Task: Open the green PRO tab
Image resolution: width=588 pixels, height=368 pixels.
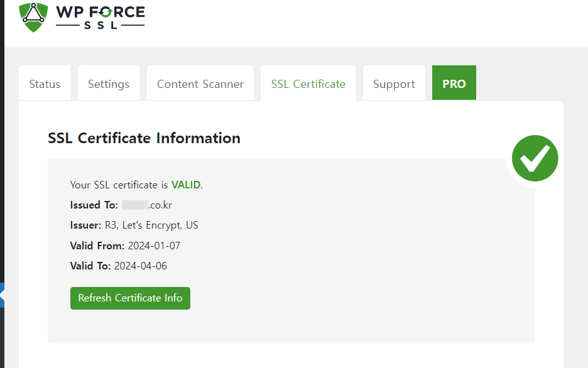Action: tap(454, 83)
